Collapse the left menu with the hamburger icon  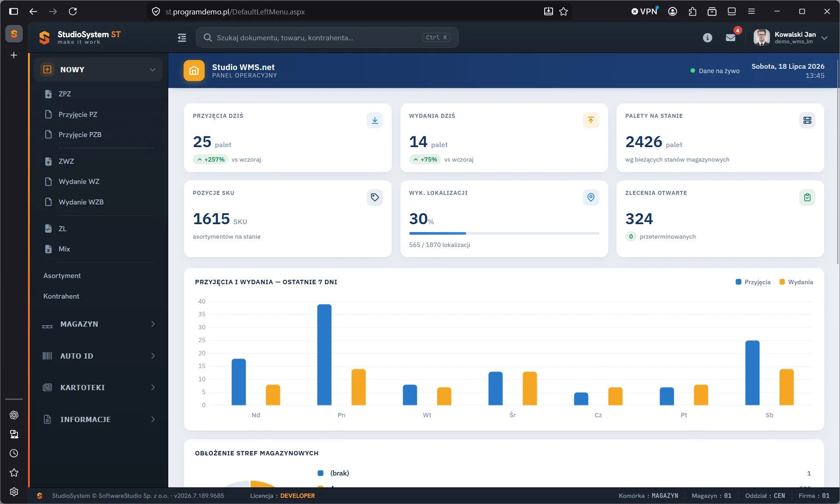(182, 38)
